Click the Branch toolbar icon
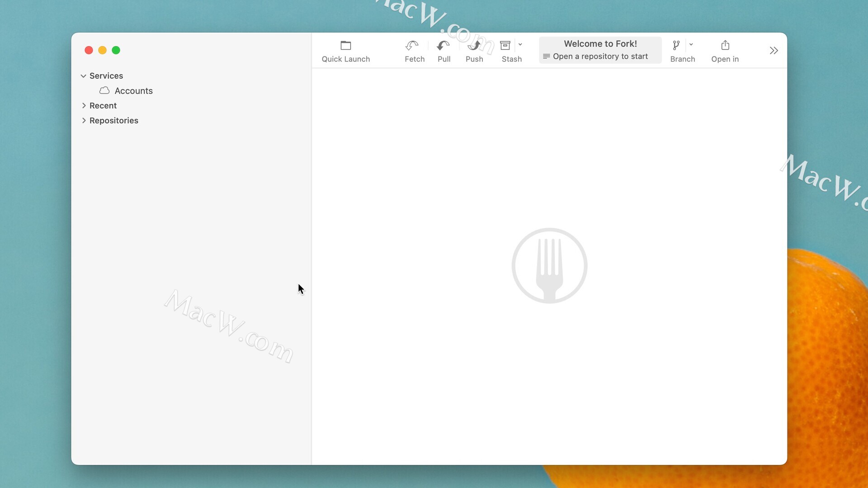 pyautogui.click(x=676, y=46)
